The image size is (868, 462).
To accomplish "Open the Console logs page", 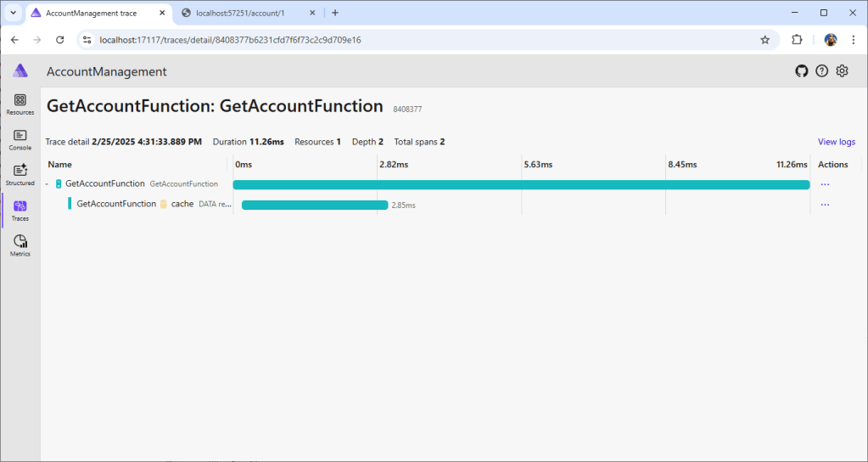I will (x=20, y=139).
